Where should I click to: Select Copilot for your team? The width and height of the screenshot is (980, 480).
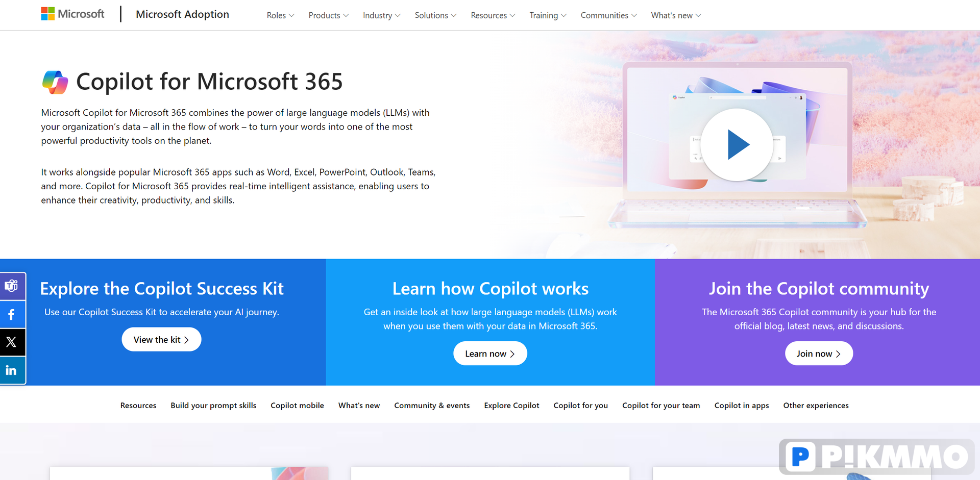(x=661, y=406)
